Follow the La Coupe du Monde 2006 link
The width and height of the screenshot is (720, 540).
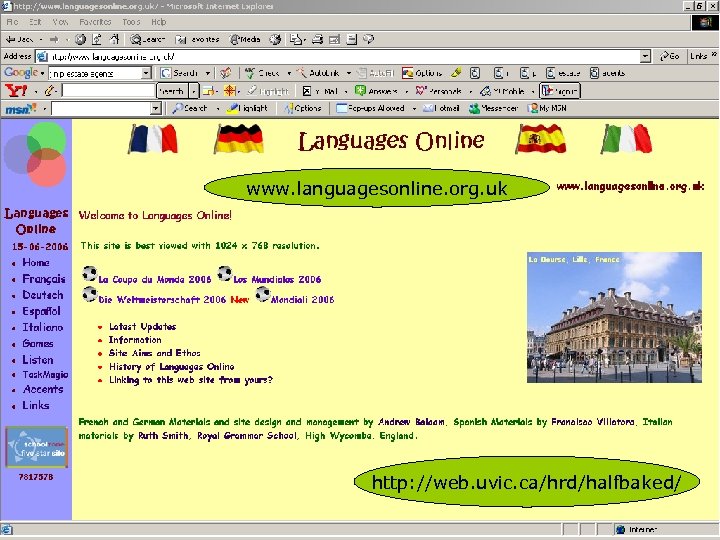154,279
